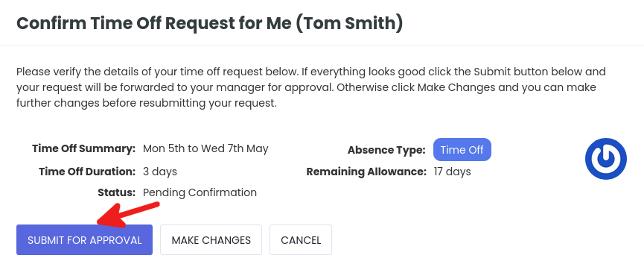The image size is (644, 270).
Task: Click the Absence Type label
Action: click(386, 150)
